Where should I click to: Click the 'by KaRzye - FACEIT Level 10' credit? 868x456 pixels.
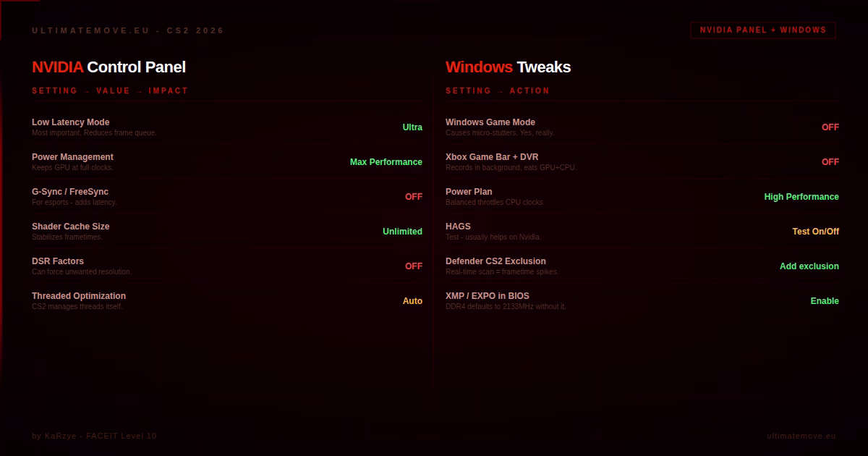click(x=94, y=436)
